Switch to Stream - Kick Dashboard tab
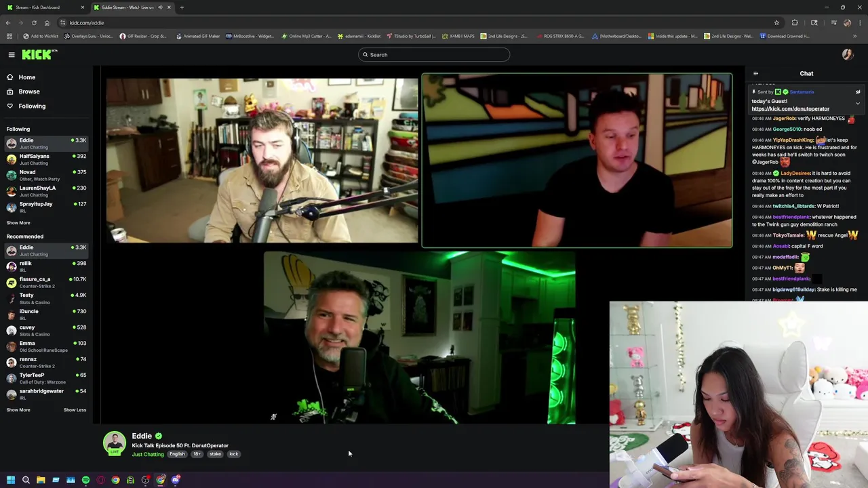The image size is (868, 488). [45, 7]
